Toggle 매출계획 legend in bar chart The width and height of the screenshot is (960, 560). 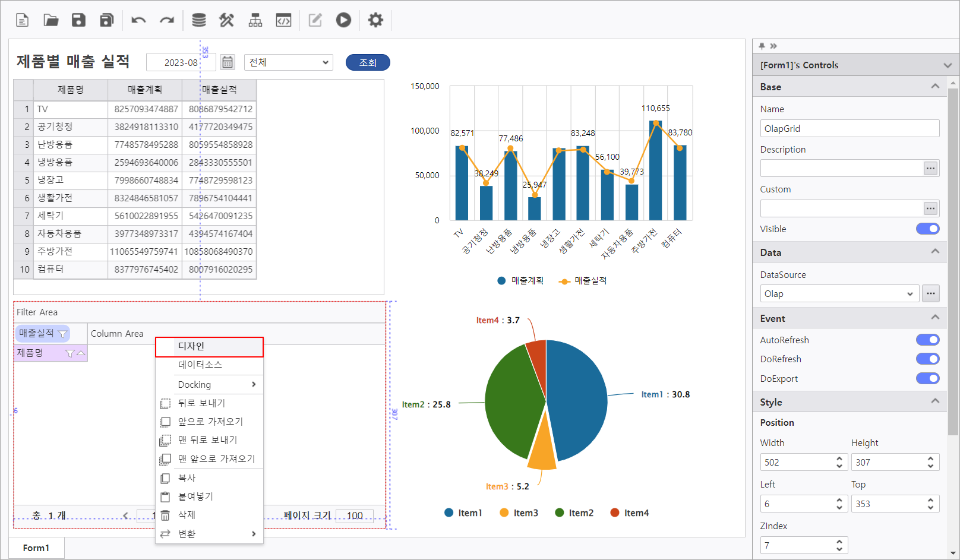(520, 280)
